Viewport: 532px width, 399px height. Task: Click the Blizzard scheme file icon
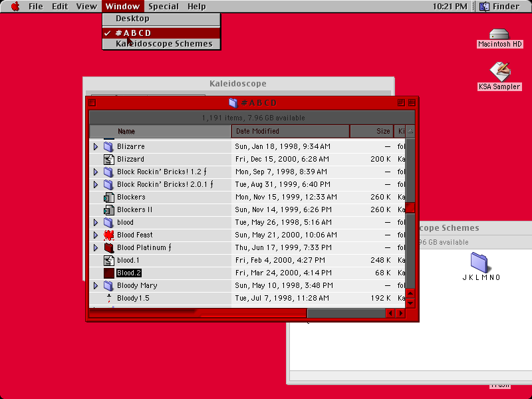(108, 159)
